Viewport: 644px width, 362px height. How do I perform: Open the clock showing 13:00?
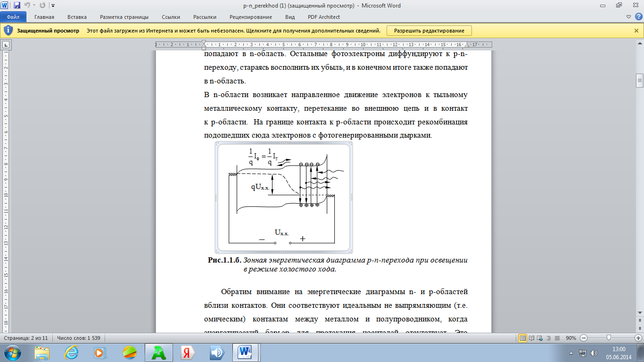[619, 353]
